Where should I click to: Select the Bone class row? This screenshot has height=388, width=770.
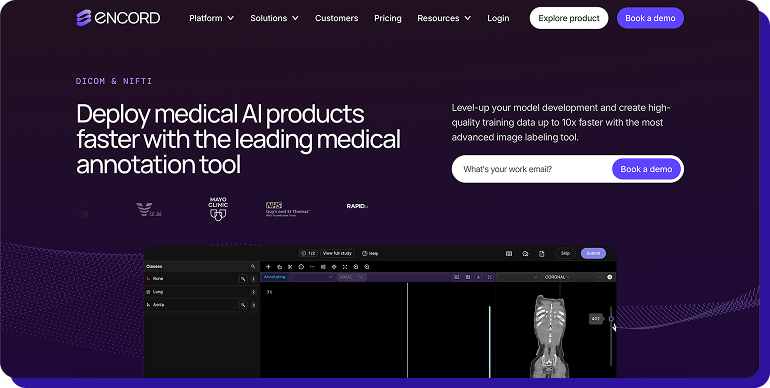point(201,278)
